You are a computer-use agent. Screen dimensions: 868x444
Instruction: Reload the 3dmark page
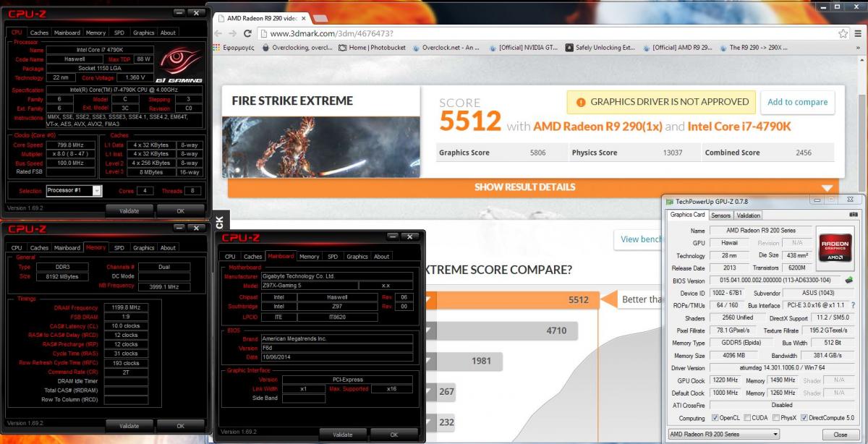click(x=247, y=33)
